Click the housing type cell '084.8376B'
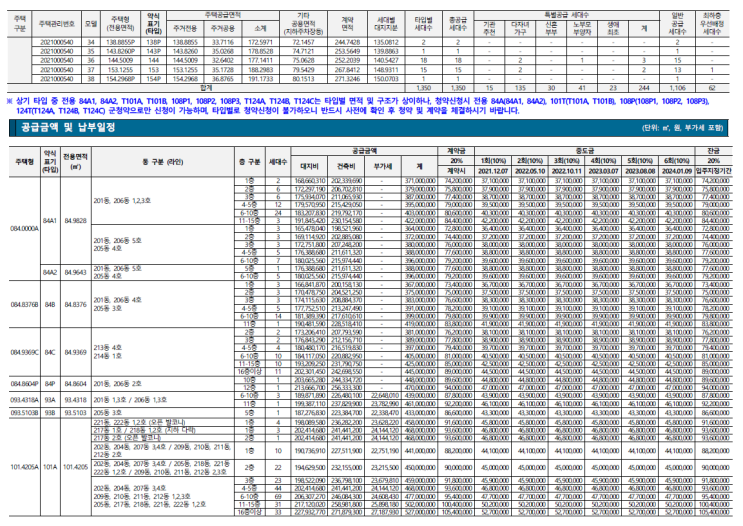The width and height of the screenshot is (743, 526). coord(25,304)
